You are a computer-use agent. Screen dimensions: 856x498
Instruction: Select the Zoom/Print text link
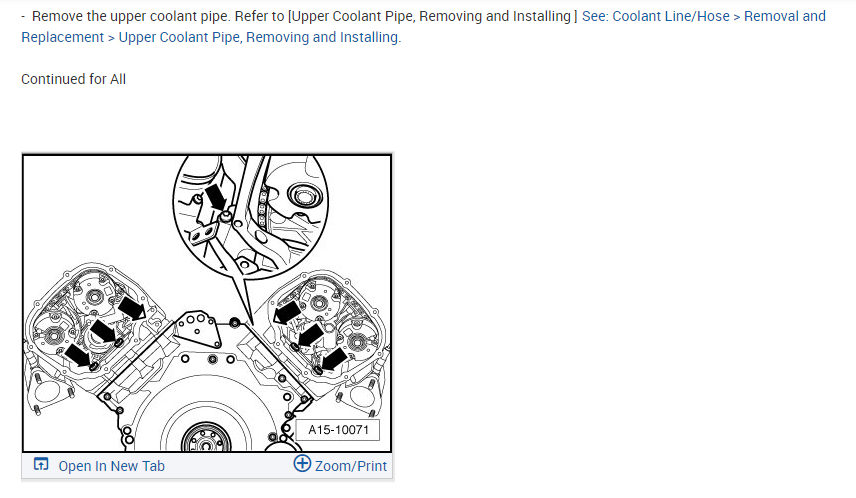tap(350, 466)
